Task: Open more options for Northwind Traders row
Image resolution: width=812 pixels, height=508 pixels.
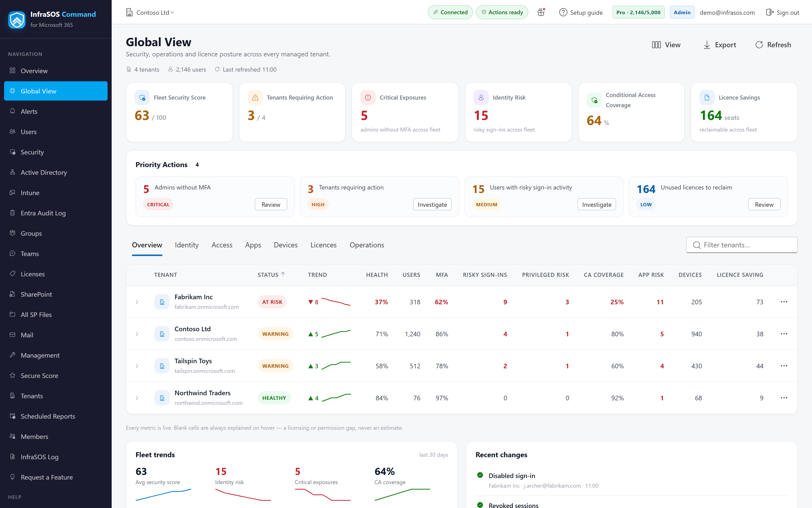Action: click(784, 398)
